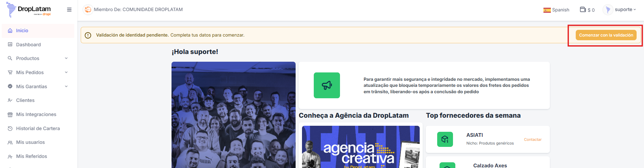Open the team group photo banner

pos(233,115)
